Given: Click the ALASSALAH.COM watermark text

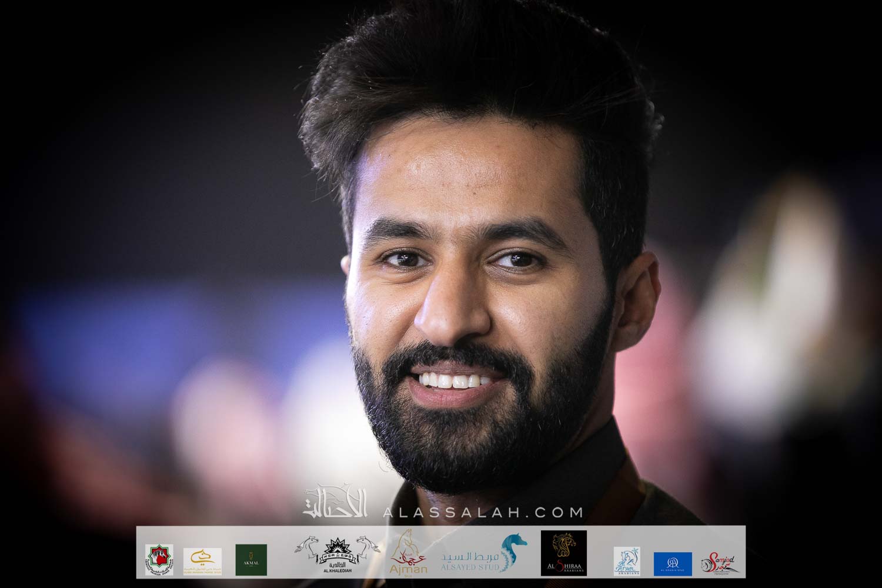Looking at the screenshot, I should [482, 512].
